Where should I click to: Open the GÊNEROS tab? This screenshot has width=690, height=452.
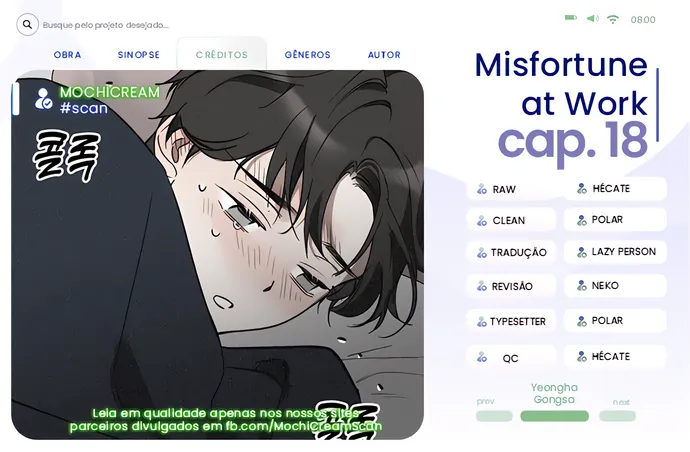coord(307,55)
